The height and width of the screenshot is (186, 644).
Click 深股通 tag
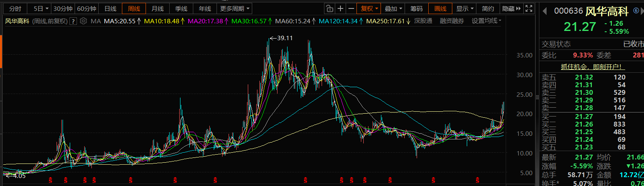coord(423,21)
